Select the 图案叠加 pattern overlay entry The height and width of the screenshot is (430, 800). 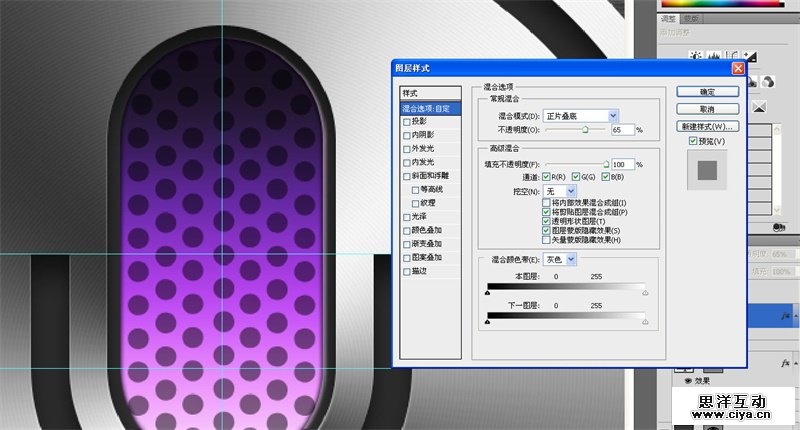[427, 258]
